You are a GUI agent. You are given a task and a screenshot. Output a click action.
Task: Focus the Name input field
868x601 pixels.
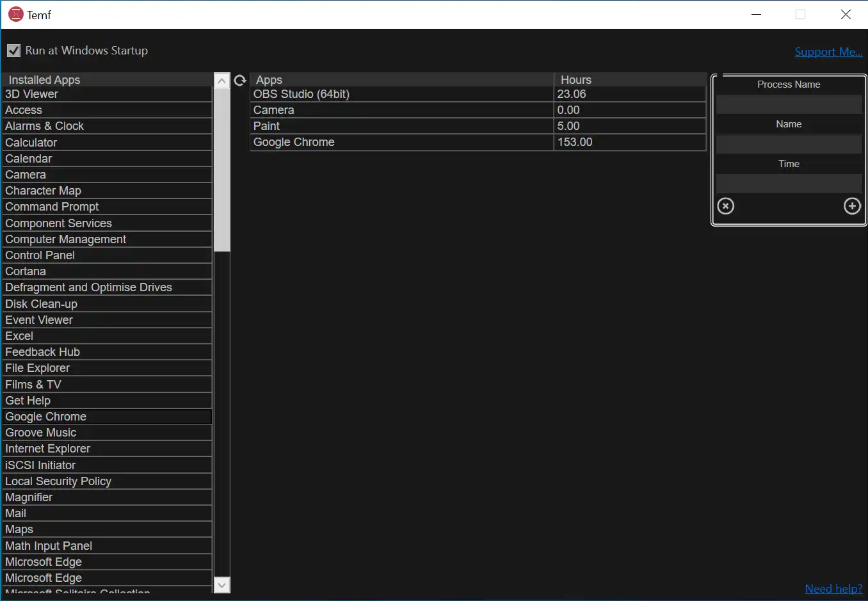click(789, 144)
